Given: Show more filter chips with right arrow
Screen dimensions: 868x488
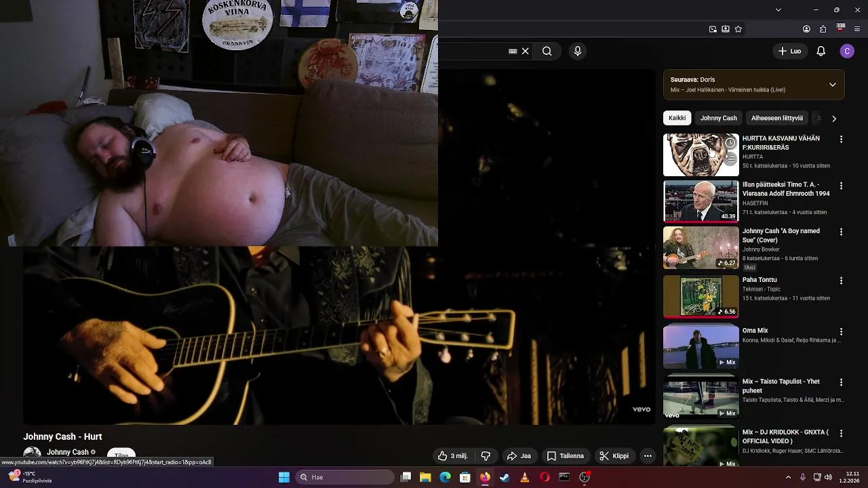Looking at the screenshot, I should 833,119.
